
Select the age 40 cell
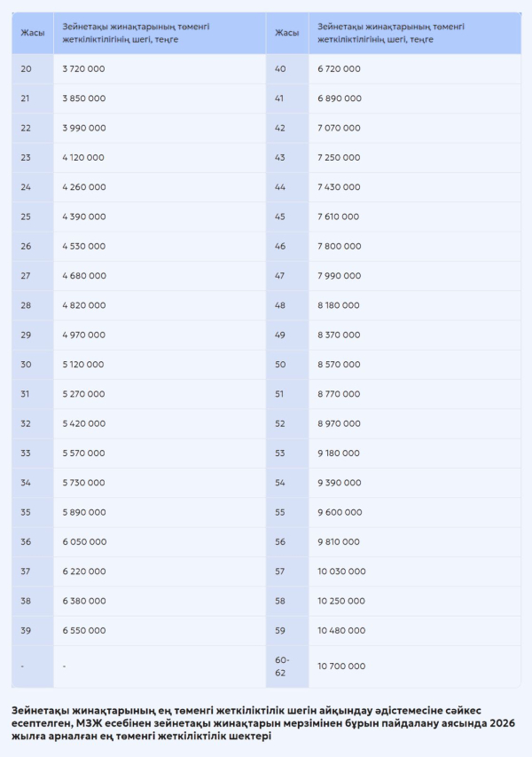coord(280,68)
